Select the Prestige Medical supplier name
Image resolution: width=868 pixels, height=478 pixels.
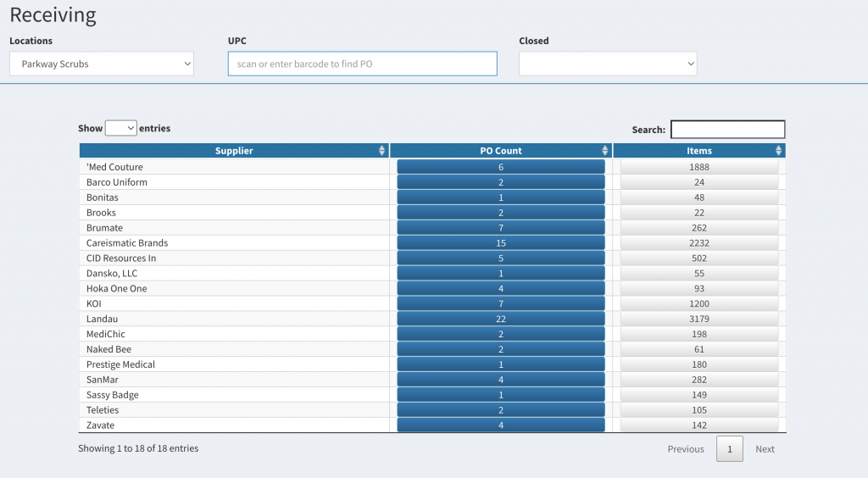pos(120,364)
